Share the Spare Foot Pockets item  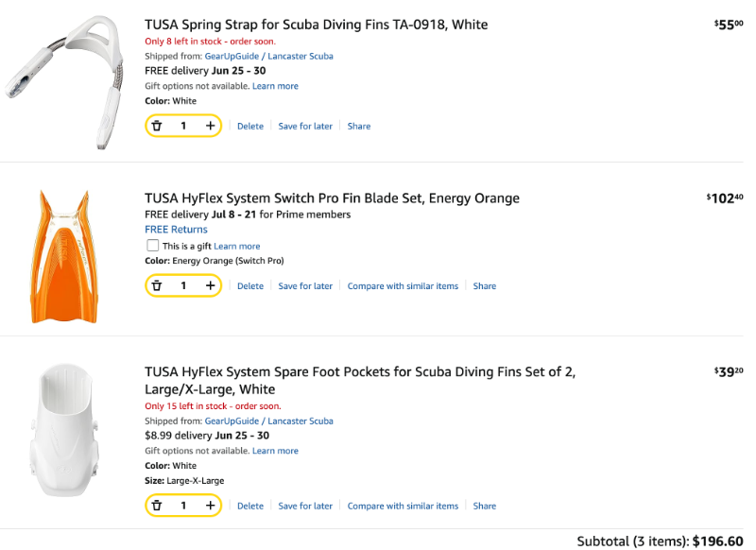[x=485, y=507]
